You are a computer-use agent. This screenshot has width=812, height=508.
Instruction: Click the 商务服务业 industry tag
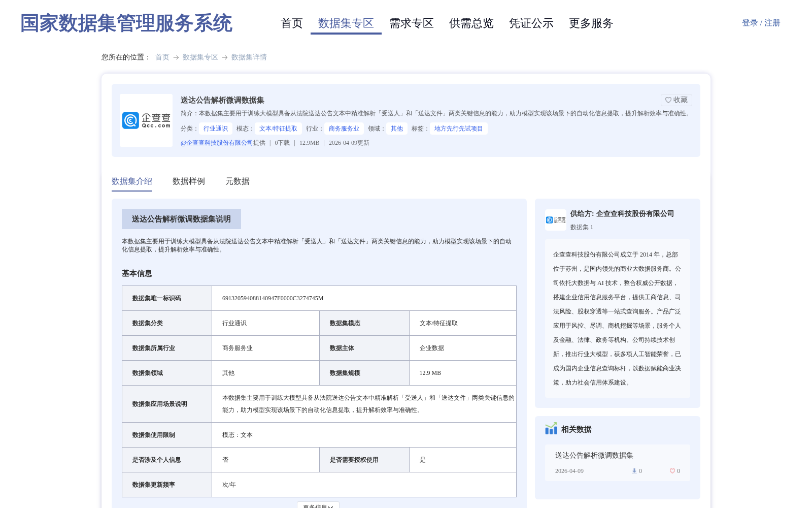coord(344,129)
